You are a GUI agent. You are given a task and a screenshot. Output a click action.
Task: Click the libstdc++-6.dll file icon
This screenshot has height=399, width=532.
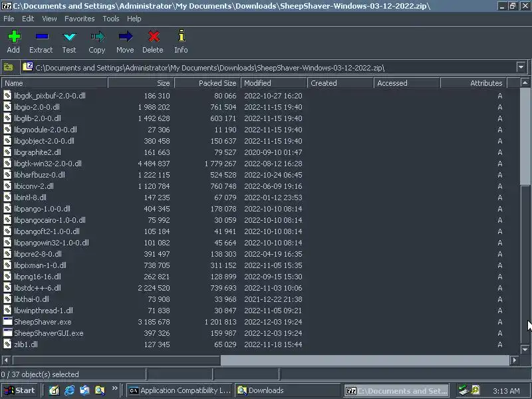pos(7,287)
